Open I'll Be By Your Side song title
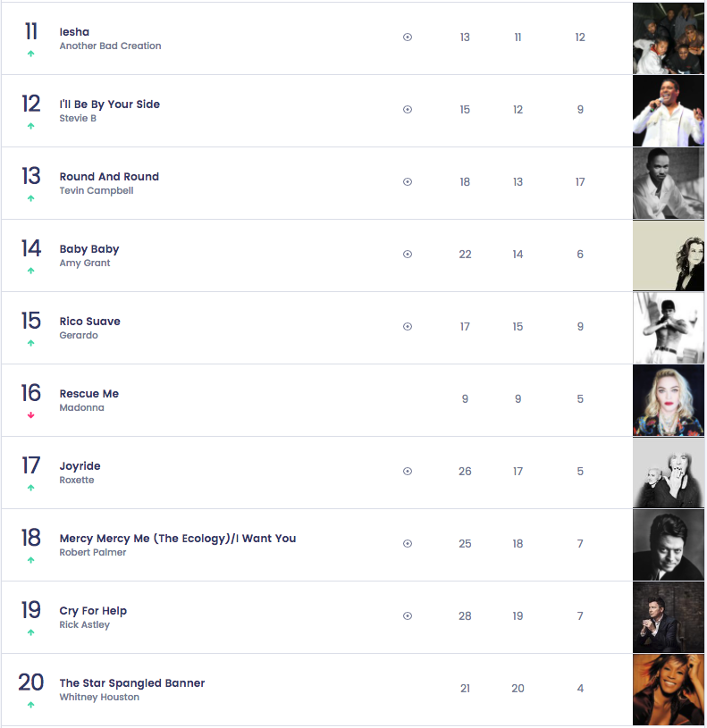The width and height of the screenshot is (707, 728). 110,105
